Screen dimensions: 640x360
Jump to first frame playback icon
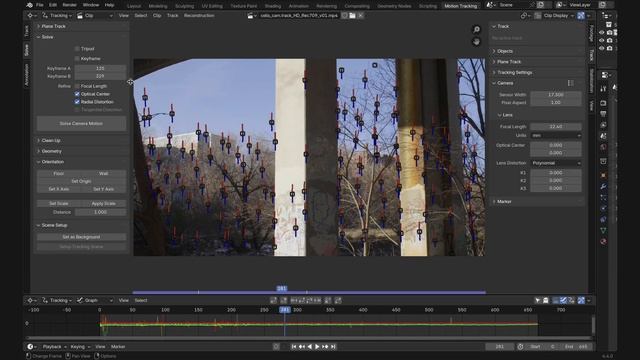click(x=293, y=347)
